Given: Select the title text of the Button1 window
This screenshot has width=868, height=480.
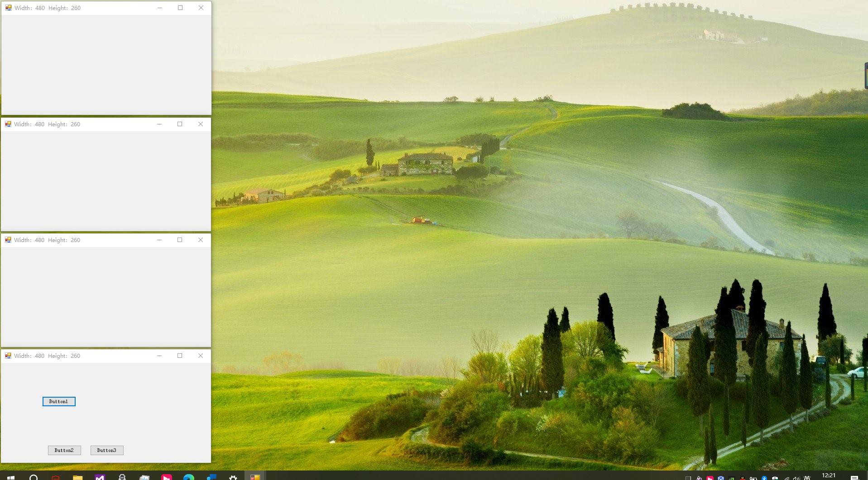Looking at the screenshot, I should coord(47,356).
